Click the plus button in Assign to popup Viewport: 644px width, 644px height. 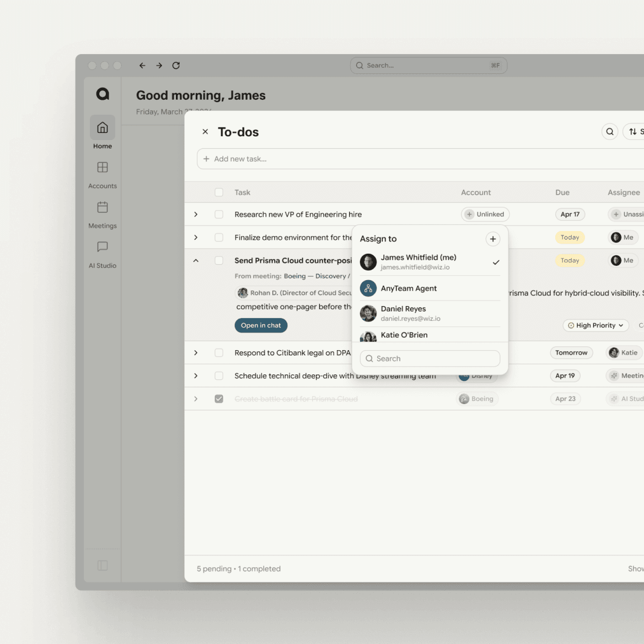pyautogui.click(x=492, y=239)
